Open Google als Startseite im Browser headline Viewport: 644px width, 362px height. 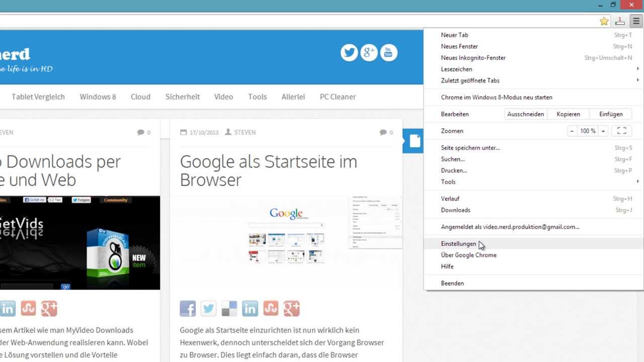[269, 170]
